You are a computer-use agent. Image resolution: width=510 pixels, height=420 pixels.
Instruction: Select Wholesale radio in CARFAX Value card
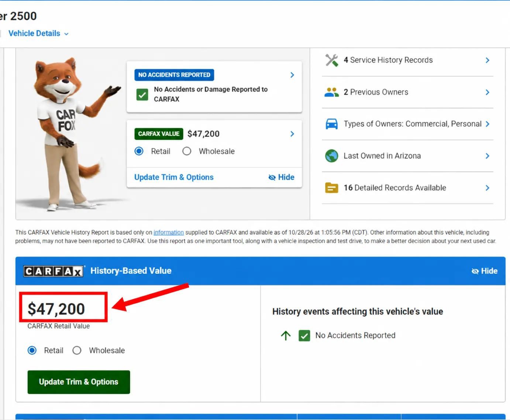[x=187, y=151]
